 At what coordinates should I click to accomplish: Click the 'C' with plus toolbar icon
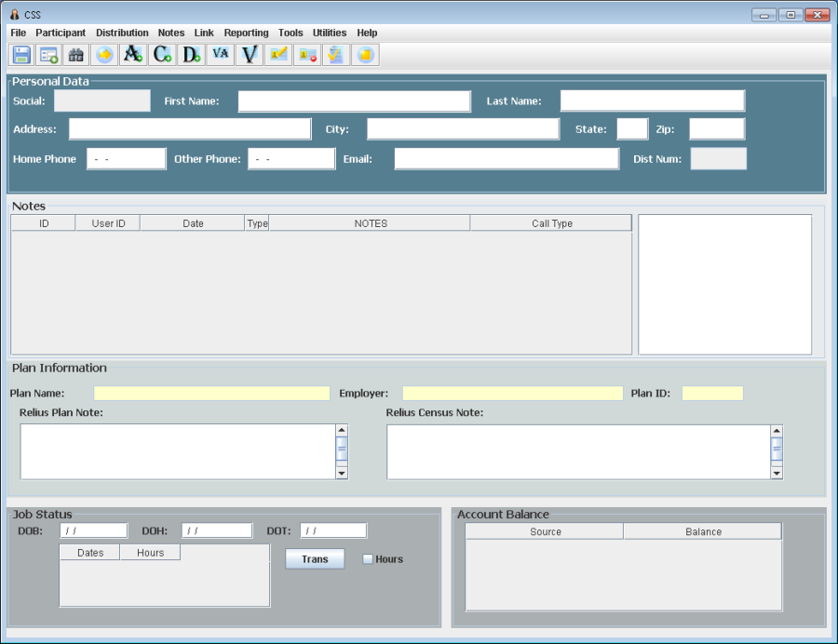[163, 55]
